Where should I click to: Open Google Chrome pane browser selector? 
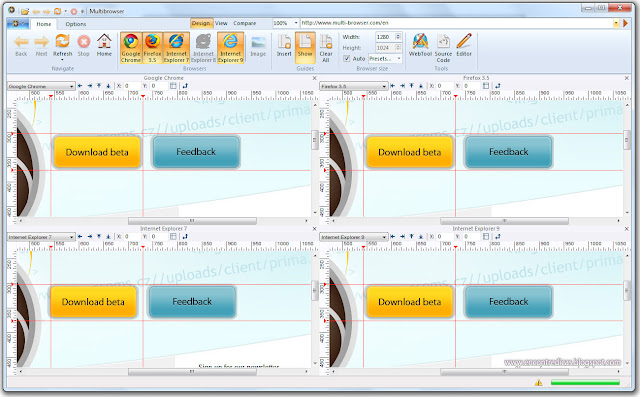point(41,86)
